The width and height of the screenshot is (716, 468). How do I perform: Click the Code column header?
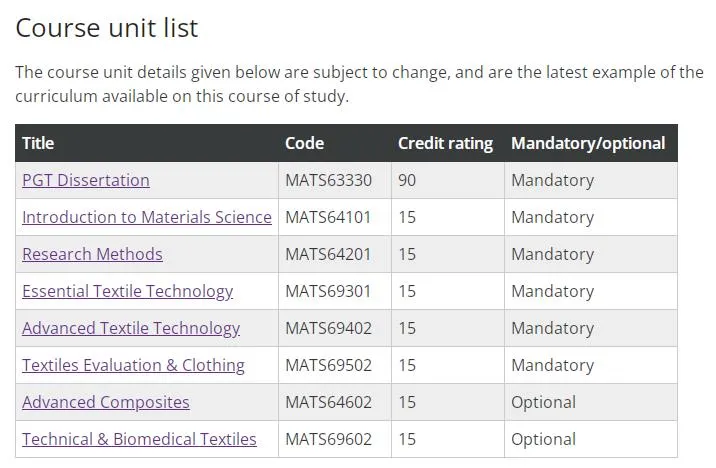tap(305, 143)
